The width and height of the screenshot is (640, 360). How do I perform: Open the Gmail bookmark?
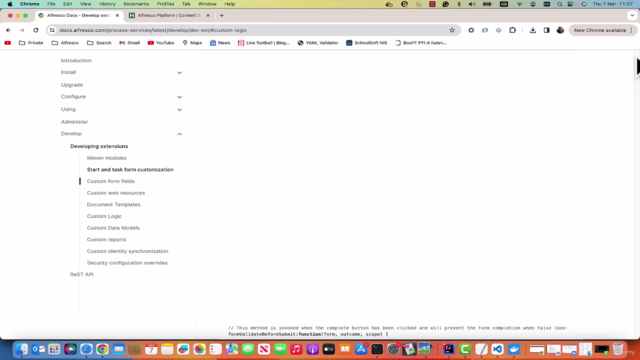click(129, 43)
